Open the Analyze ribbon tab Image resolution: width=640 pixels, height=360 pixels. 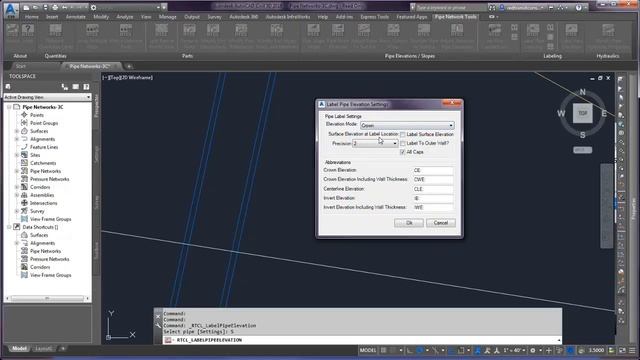124,17
